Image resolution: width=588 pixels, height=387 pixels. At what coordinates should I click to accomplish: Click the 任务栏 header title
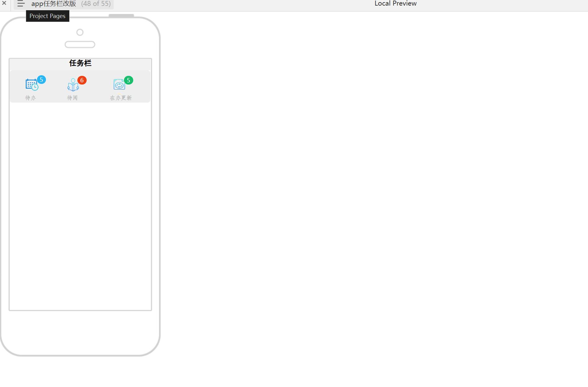coord(80,63)
